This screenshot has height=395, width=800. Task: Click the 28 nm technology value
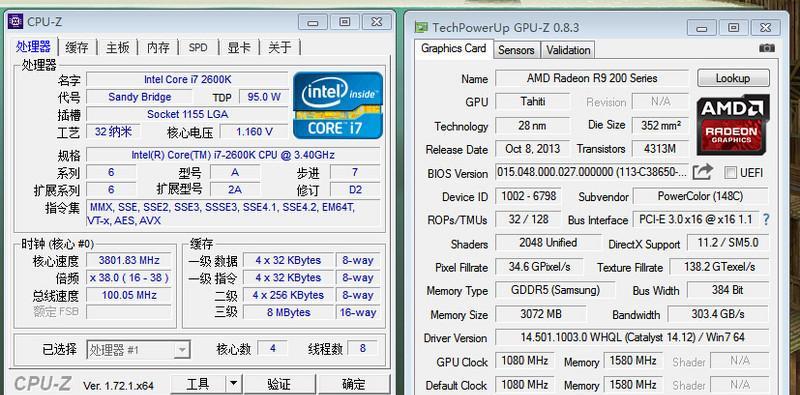pos(533,125)
